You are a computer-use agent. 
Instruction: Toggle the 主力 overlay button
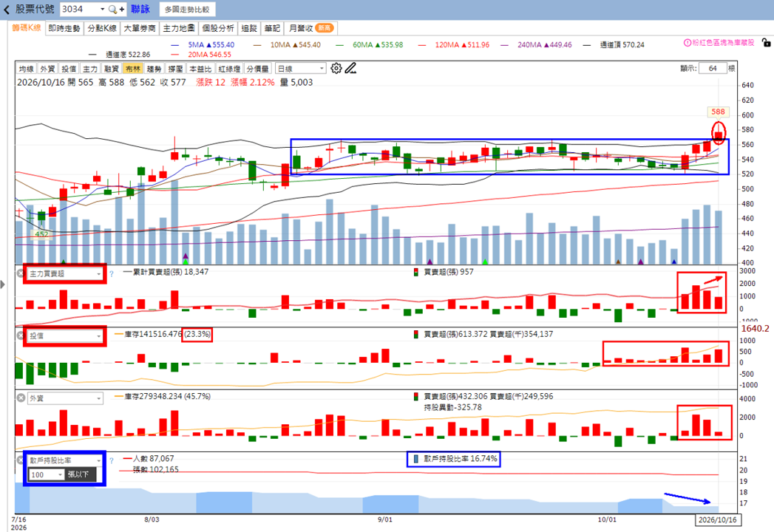(x=90, y=69)
